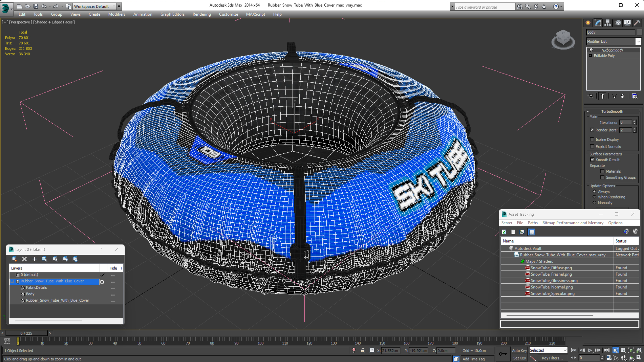Click the Set Keys large key icon
This screenshot has width=644, height=362.
click(x=503, y=354)
